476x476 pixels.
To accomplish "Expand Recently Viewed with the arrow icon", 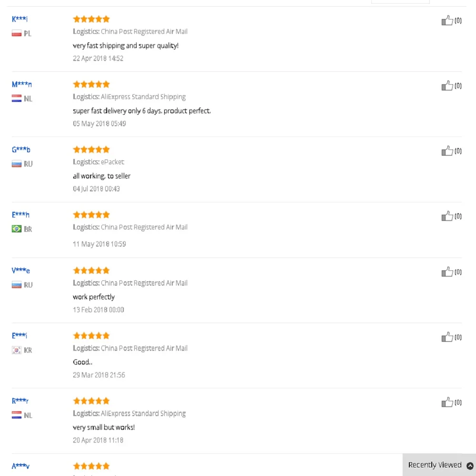I will click(x=470, y=466).
